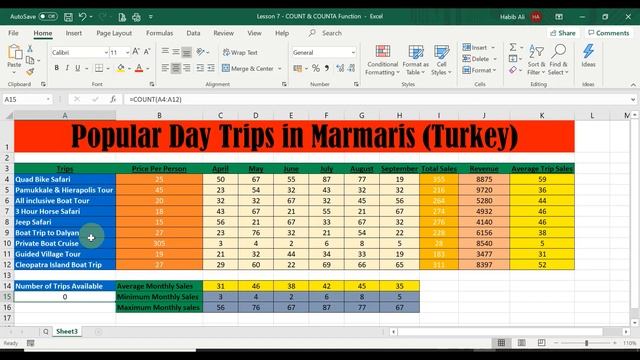Image resolution: width=640 pixels, height=360 pixels.
Task: Click the Percent Style icon
Action: (x=316, y=69)
